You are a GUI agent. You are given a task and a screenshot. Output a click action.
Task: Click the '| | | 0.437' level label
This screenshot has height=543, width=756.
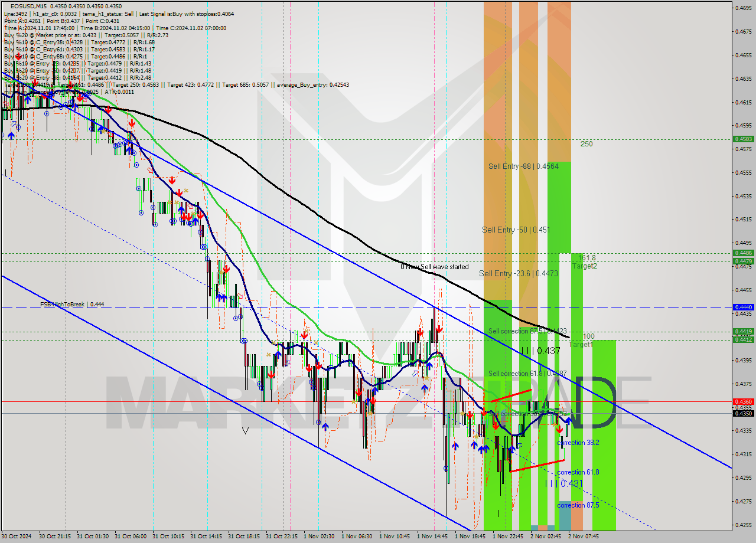541,351
